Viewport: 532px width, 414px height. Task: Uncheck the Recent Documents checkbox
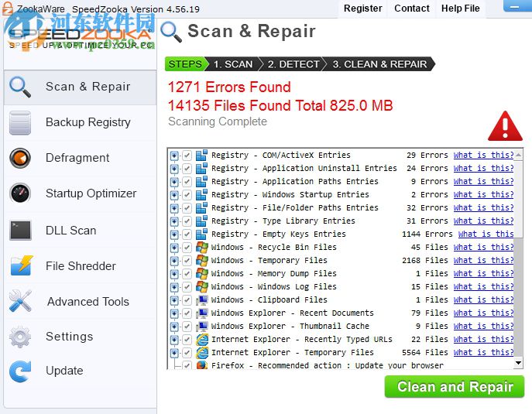(x=187, y=313)
